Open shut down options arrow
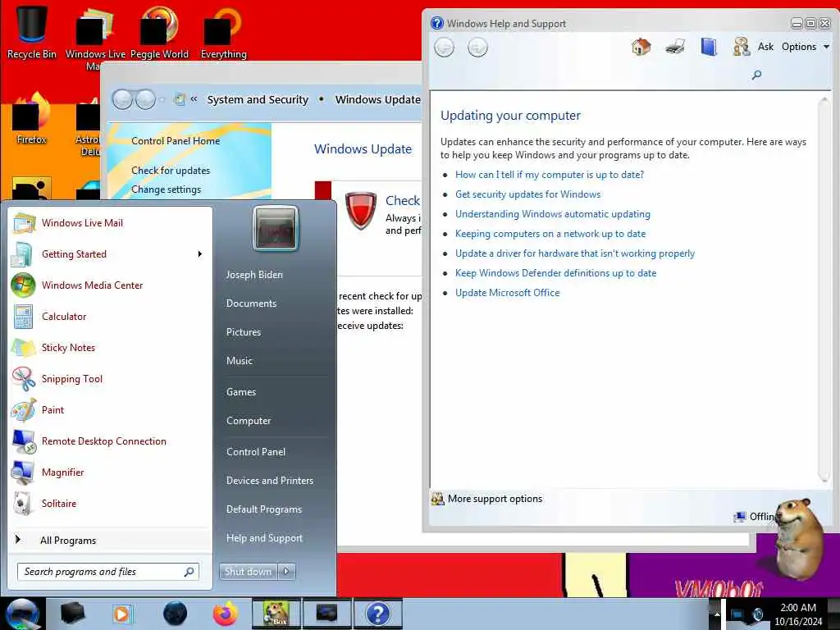Image resolution: width=840 pixels, height=630 pixels. tap(286, 572)
